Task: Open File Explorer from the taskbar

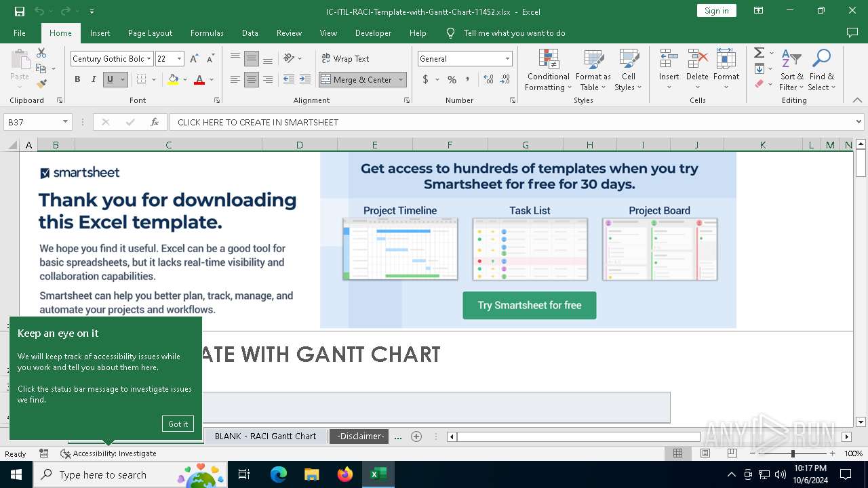Action: click(x=312, y=474)
